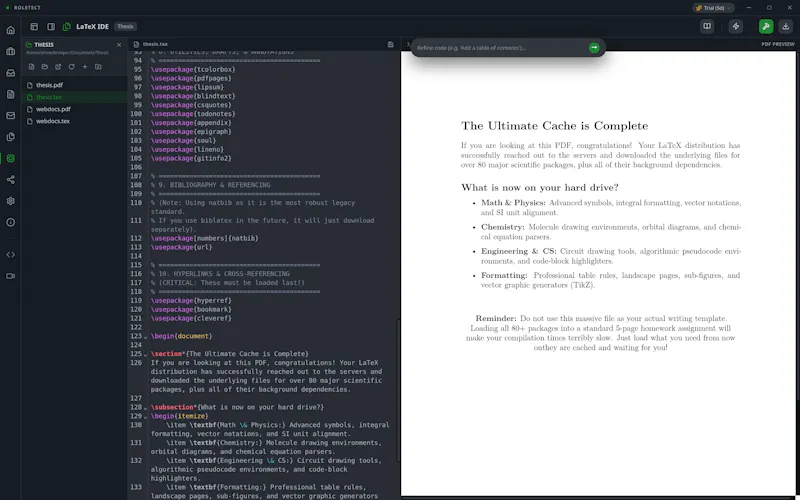Viewport: 800px width, 500px height.
Task: Click the green compile tool button
Action: coord(766,27)
